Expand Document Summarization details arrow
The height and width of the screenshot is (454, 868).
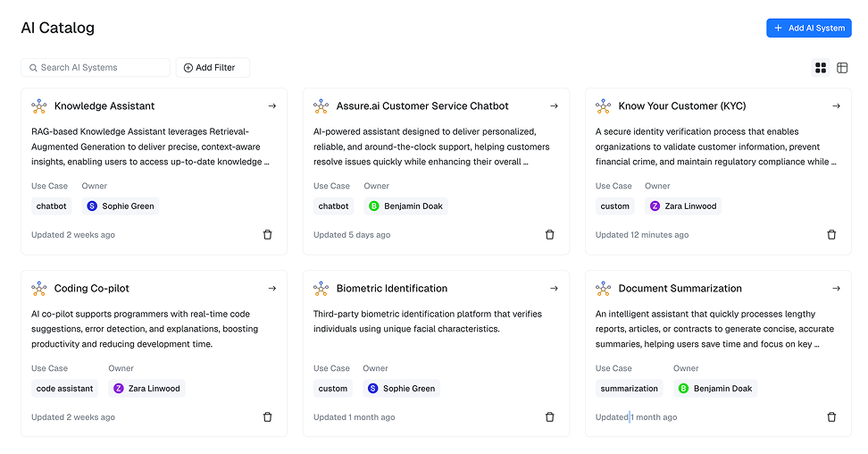coord(836,289)
